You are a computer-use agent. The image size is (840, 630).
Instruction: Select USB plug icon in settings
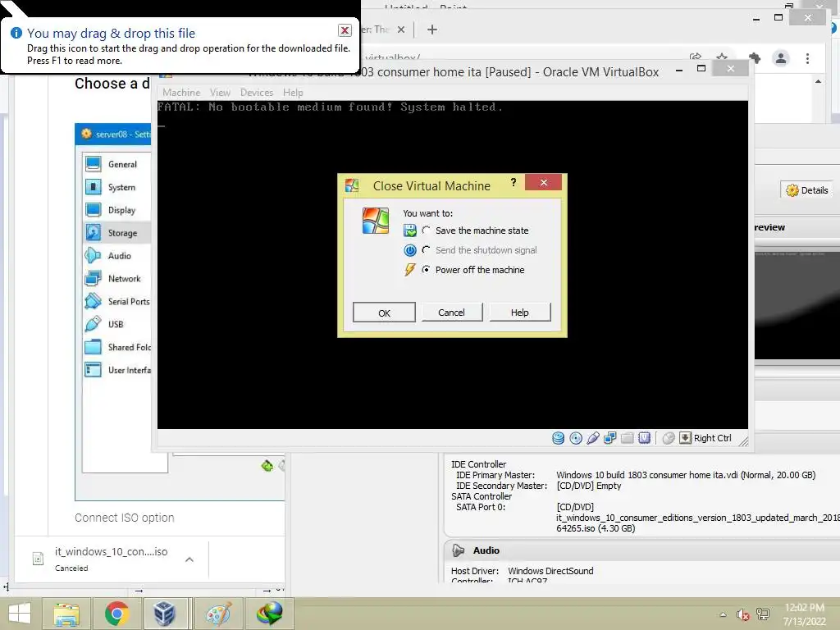coord(94,324)
